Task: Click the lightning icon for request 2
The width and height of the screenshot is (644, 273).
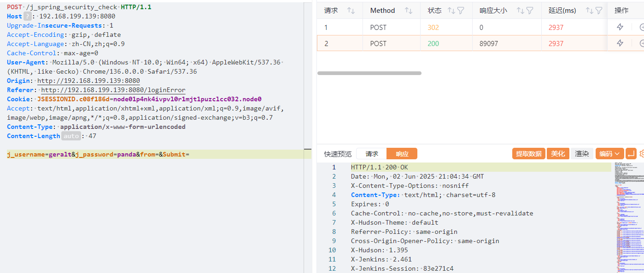Action: click(620, 43)
